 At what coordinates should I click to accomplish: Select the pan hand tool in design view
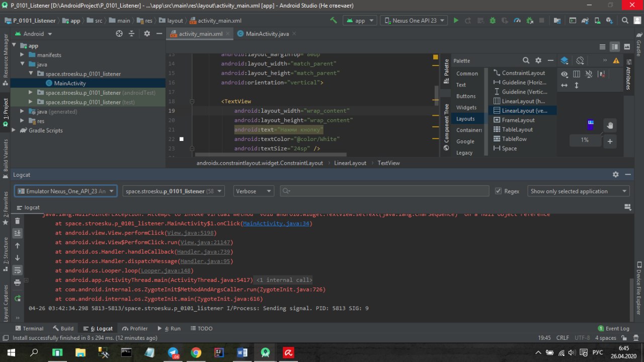pyautogui.click(x=610, y=125)
